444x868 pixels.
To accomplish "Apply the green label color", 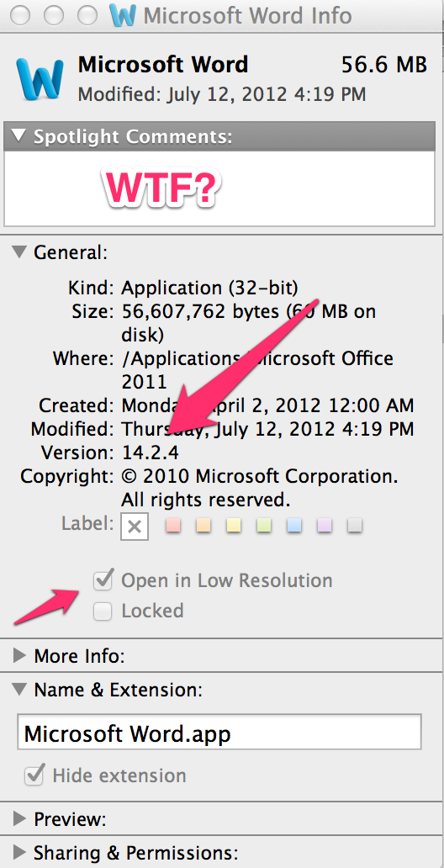I will (x=264, y=525).
